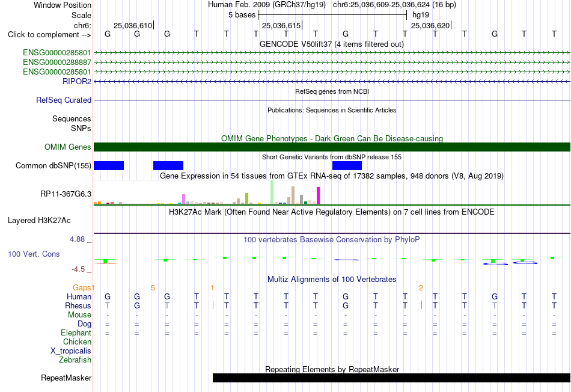Viewport: 571px width, 392px height.
Task: Click the Mouse species row label
Action: click(x=79, y=315)
